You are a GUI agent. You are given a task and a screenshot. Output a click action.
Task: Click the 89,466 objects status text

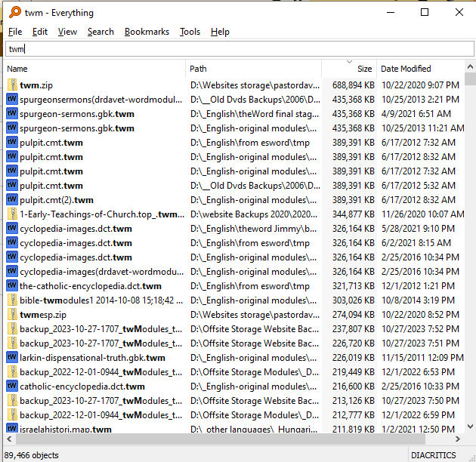(31, 455)
